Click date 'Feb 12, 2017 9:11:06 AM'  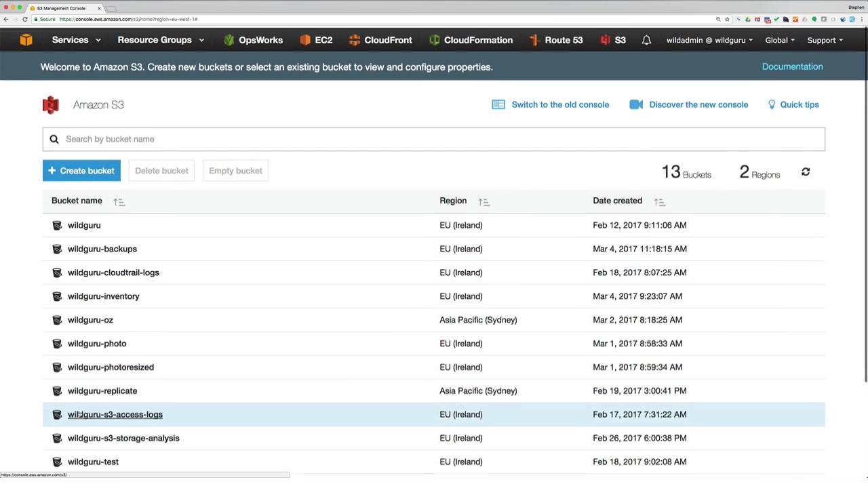[639, 225]
